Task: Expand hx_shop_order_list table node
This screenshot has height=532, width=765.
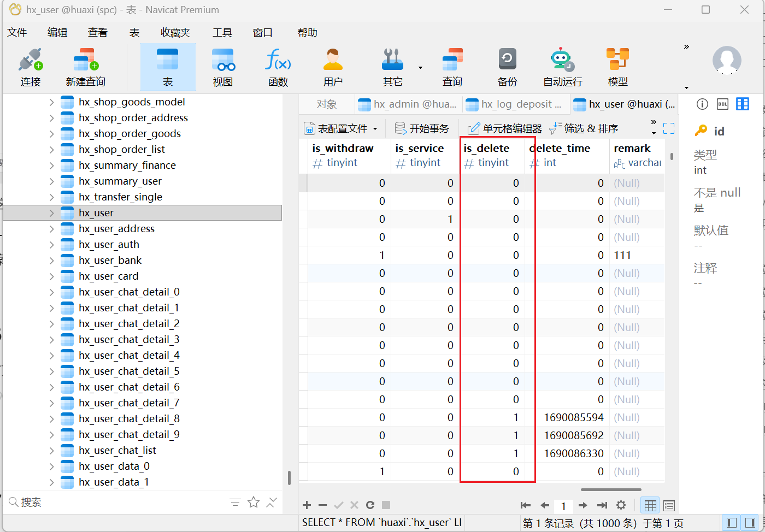Action: coord(51,150)
